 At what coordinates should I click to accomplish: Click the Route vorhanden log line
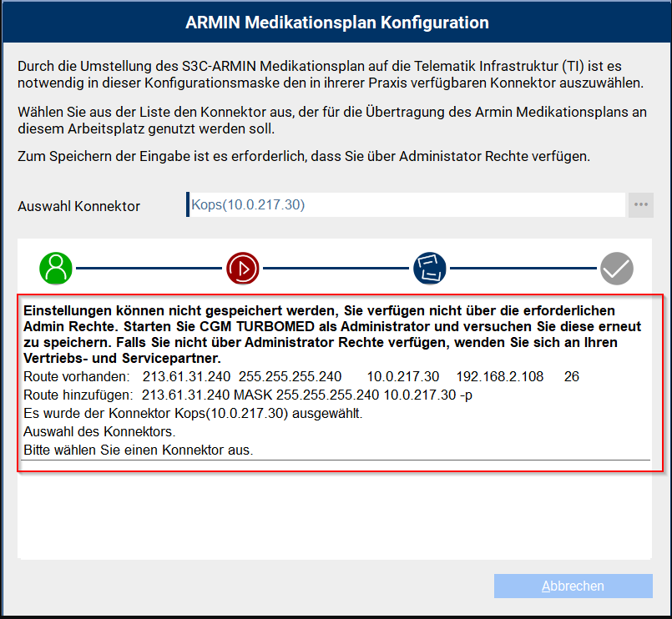[x=301, y=377]
